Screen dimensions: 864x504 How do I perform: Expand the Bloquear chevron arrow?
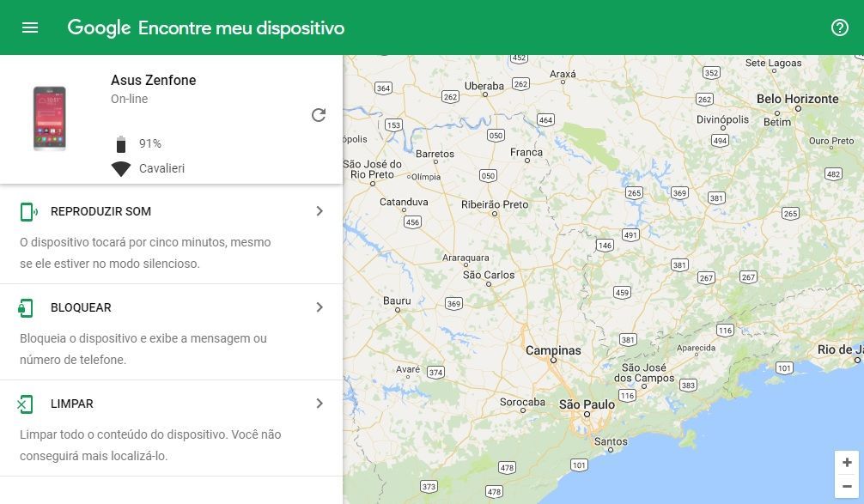click(x=319, y=307)
